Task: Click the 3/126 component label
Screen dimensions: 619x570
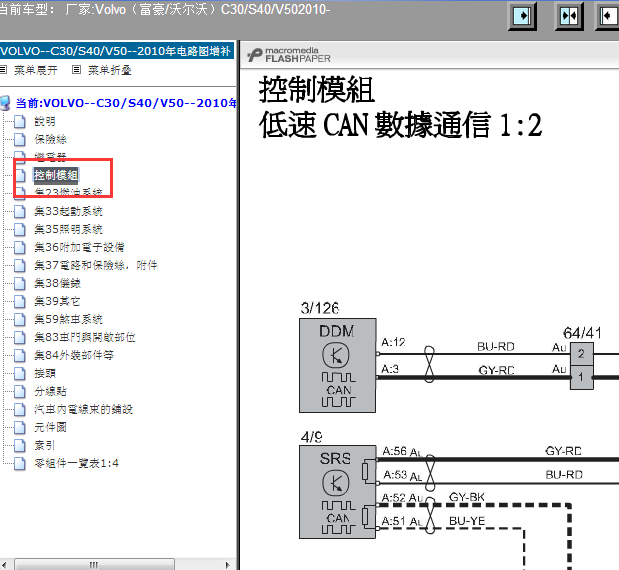Action: pyautogui.click(x=320, y=308)
